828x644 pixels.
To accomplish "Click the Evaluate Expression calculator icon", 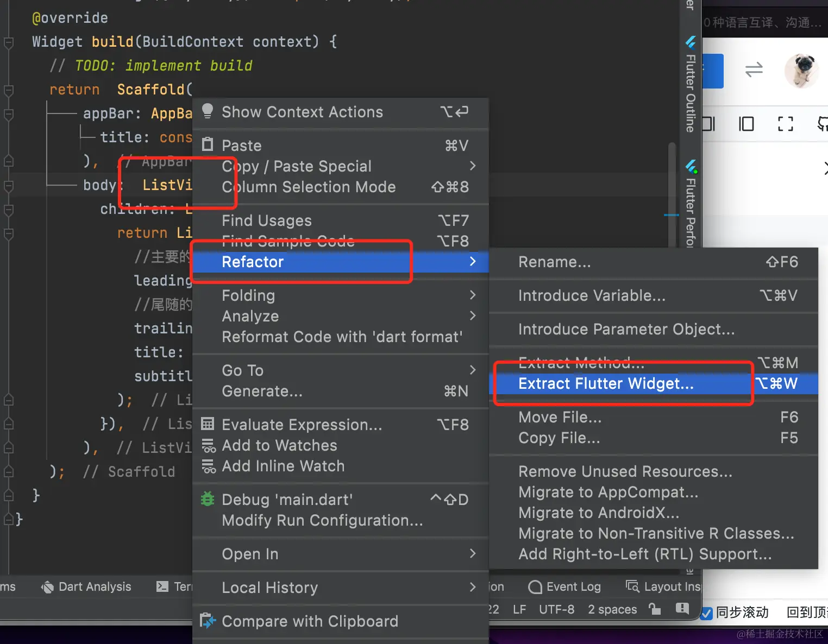I will (207, 424).
